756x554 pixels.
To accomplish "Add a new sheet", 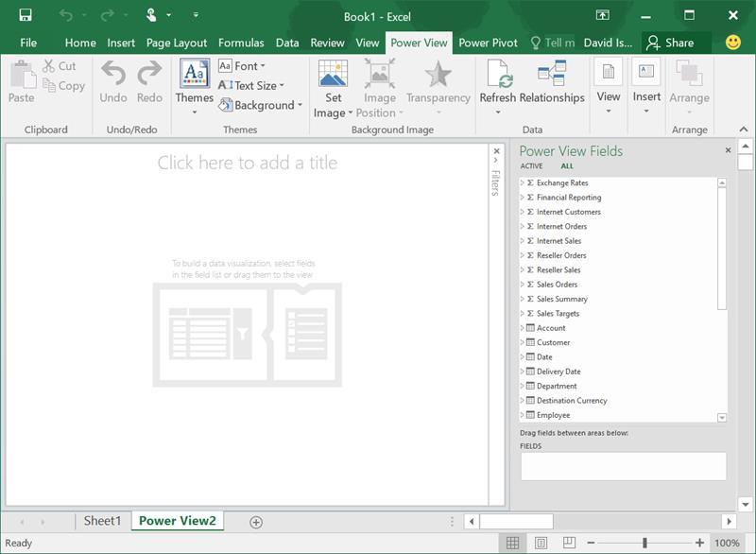I will [x=256, y=522].
